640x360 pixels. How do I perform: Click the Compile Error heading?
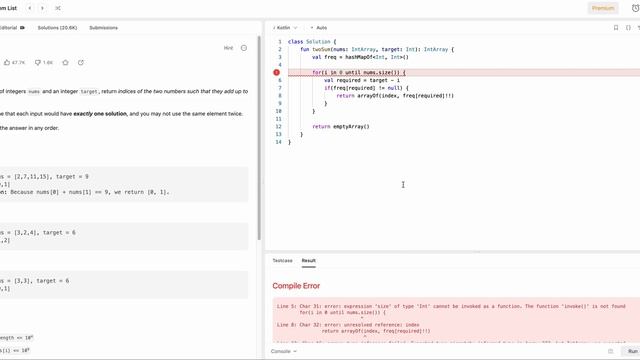tap(296, 286)
